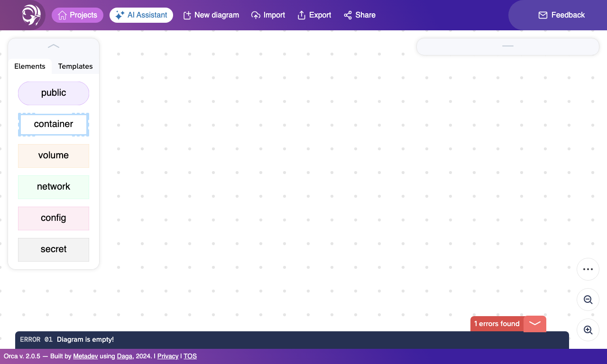The image size is (607, 364).
Task: Select the network element
Action: click(x=54, y=187)
